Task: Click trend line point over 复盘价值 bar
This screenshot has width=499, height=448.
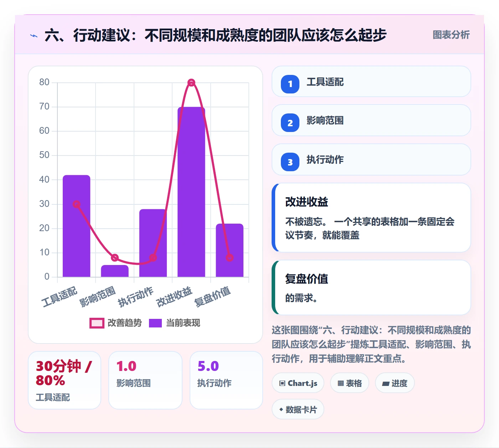Action: [230, 258]
